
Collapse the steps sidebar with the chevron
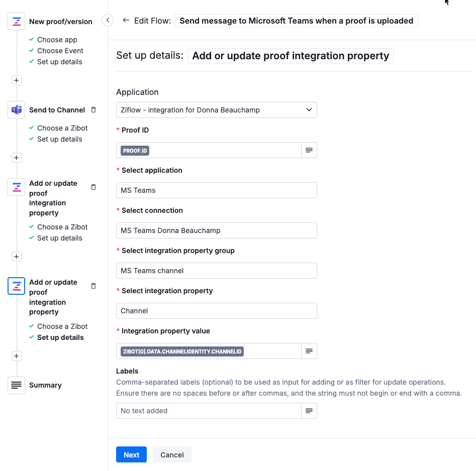[x=107, y=20]
